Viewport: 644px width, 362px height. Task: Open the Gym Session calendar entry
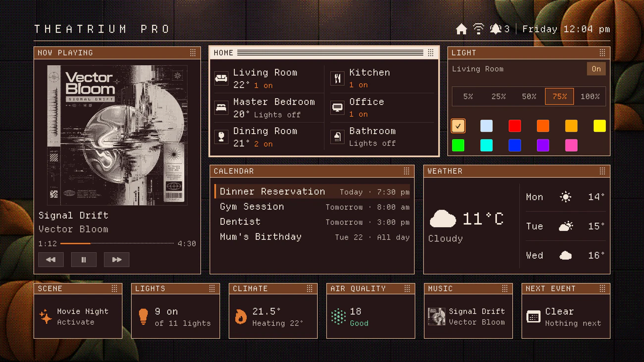click(312, 207)
